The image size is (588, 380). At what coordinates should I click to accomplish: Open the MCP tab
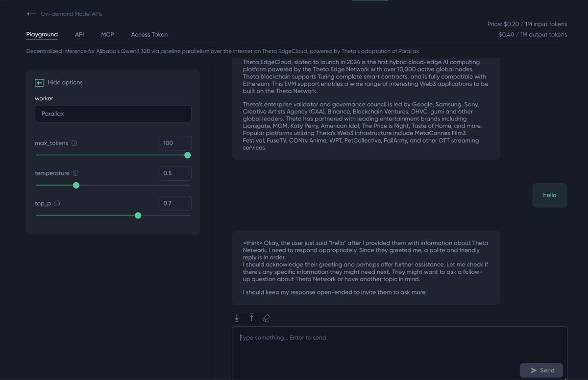(107, 34)
